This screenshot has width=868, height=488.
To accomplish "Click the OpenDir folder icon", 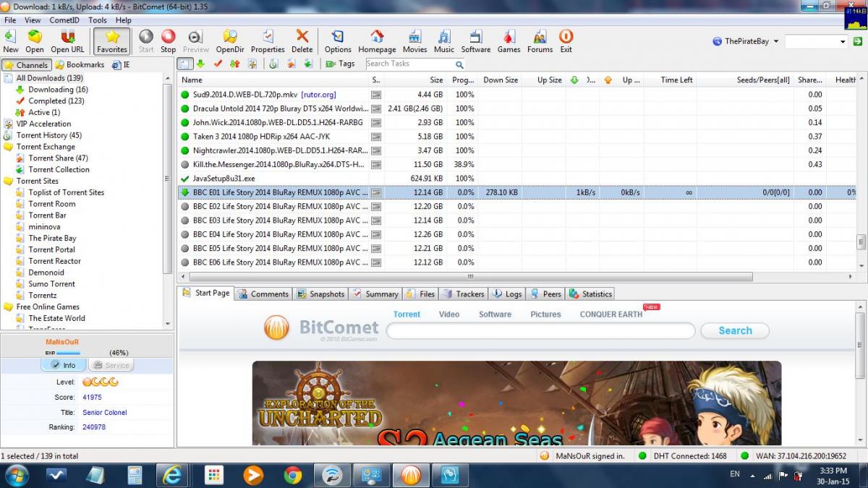I will (230, 40).
